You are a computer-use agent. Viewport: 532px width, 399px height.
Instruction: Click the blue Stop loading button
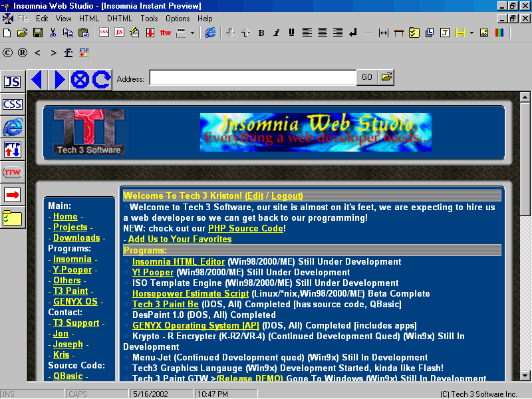(x=80, y=80)
